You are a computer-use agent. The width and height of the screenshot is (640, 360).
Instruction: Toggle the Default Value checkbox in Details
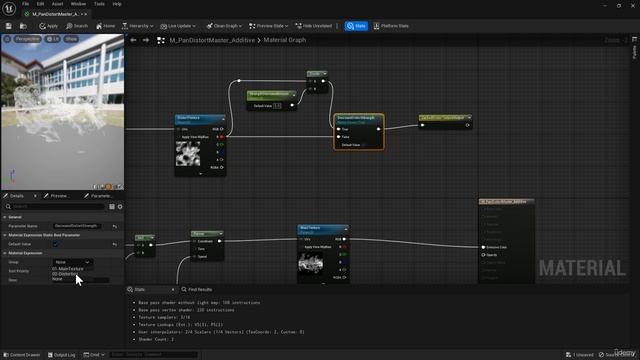click(x=56, y=244)
